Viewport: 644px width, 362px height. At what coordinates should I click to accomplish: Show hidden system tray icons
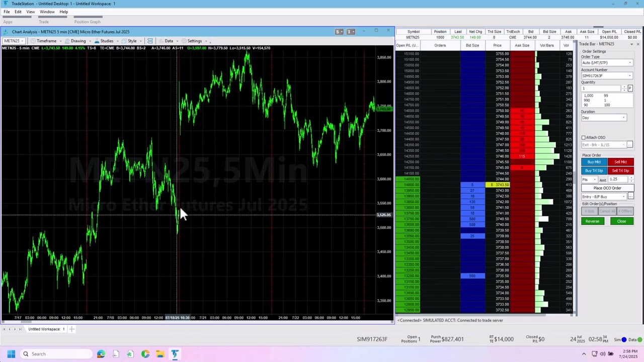point(585,354)
